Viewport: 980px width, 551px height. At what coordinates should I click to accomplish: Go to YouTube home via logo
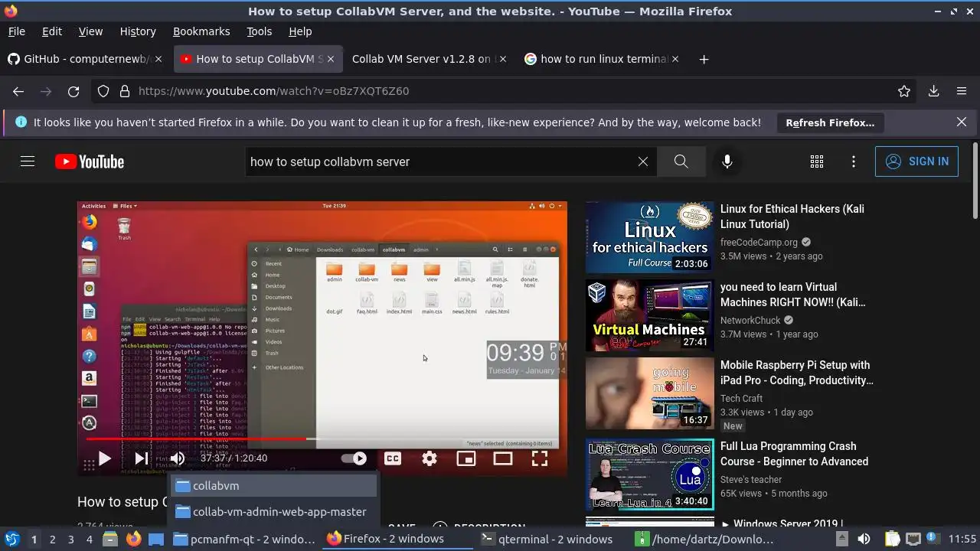coord(90,161)
